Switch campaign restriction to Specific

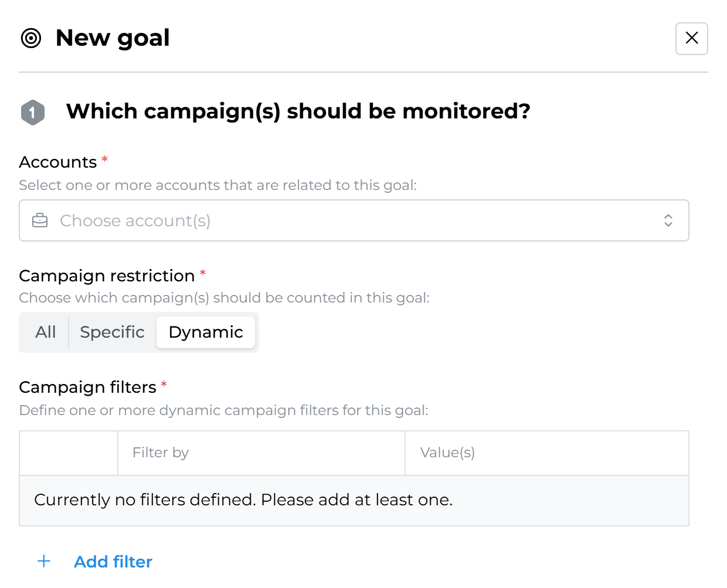coord(112,332)
